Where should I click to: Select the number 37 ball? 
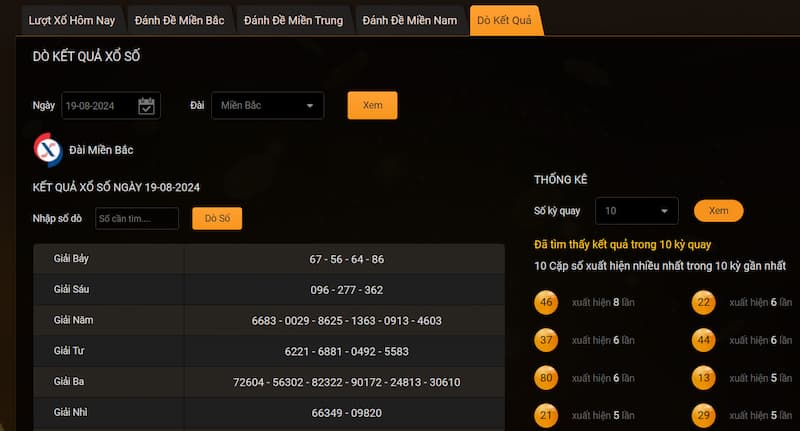[546, 341]
